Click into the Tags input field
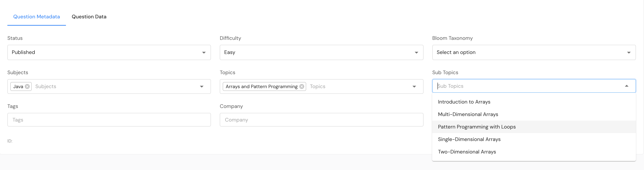The width and height of the screenshot is (644, 170). tap(109, 120)
